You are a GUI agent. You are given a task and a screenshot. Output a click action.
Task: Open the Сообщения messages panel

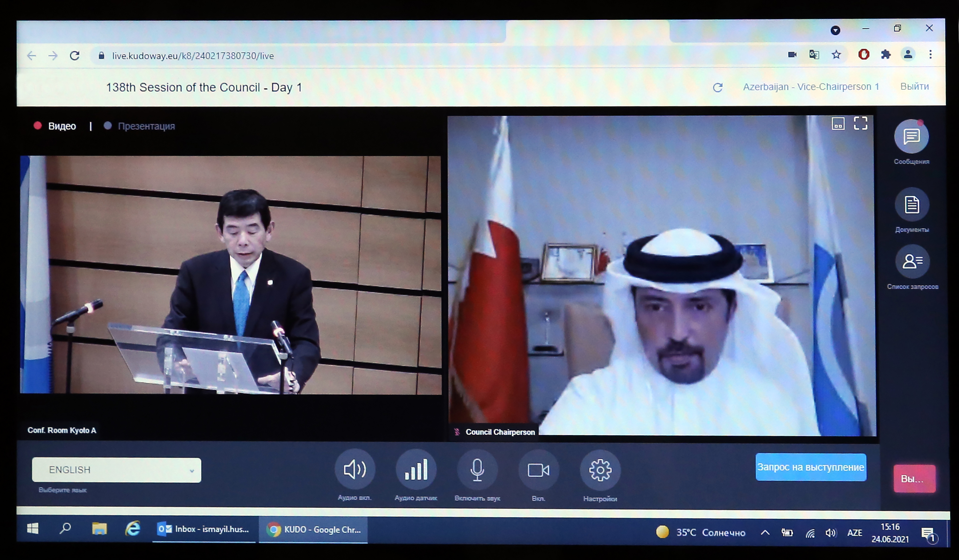pyautogui.click(x=911, y=137)
